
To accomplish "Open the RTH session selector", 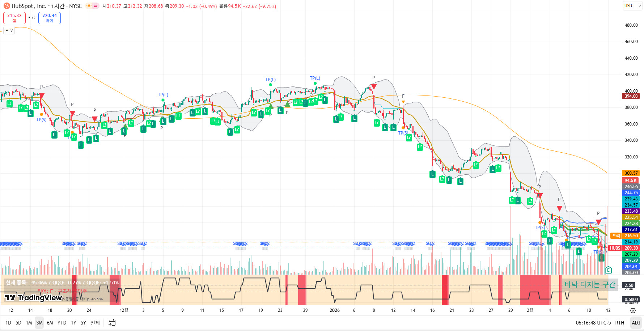I will (620, 323).
